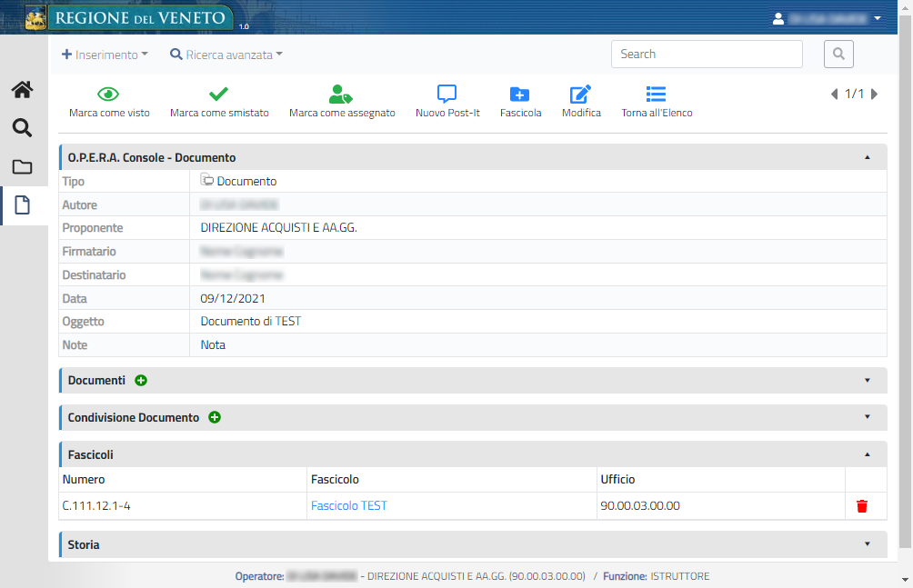The height and width of the screenshot is (588, 913).
Task: Click the date value 09/12/2021
Action: tap(232, 298)
